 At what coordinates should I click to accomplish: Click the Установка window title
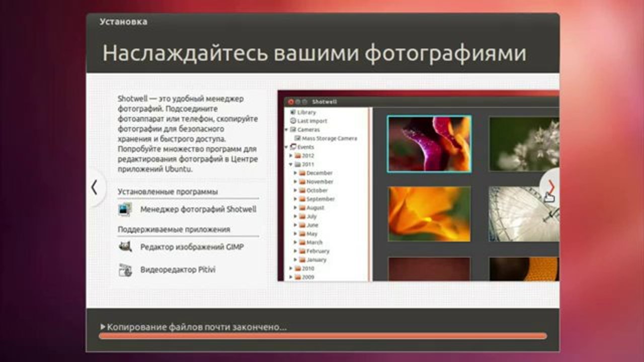point(123,22)
